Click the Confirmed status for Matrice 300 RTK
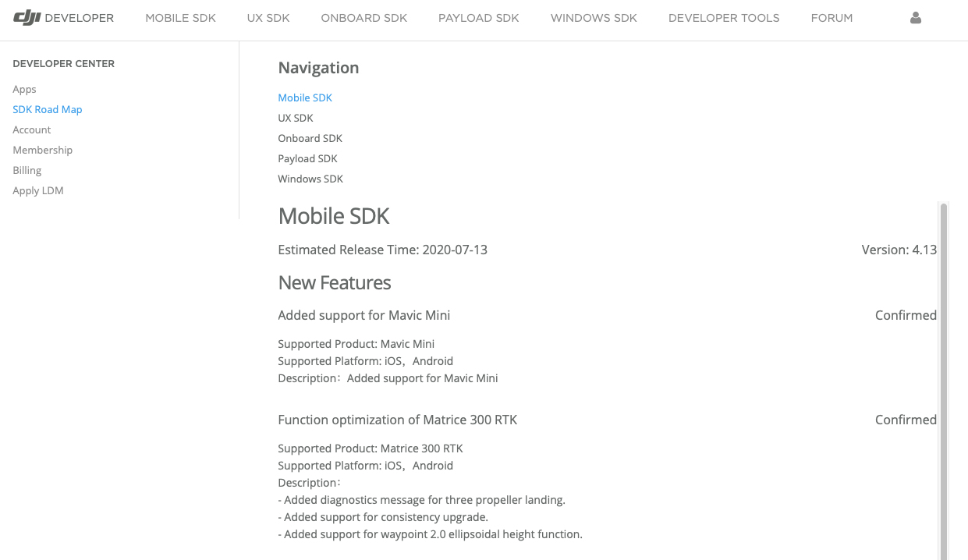Screen dimensions: 968x560 pos(906,420)
